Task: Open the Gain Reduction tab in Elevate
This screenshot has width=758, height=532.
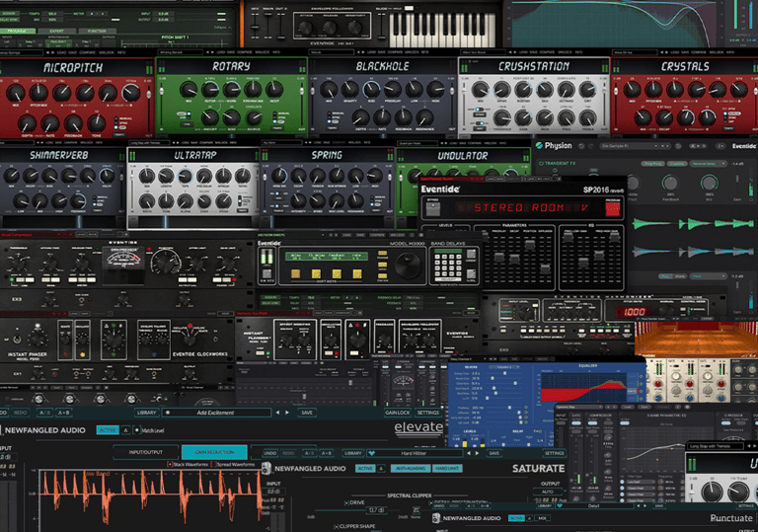Action: point(214,452)
